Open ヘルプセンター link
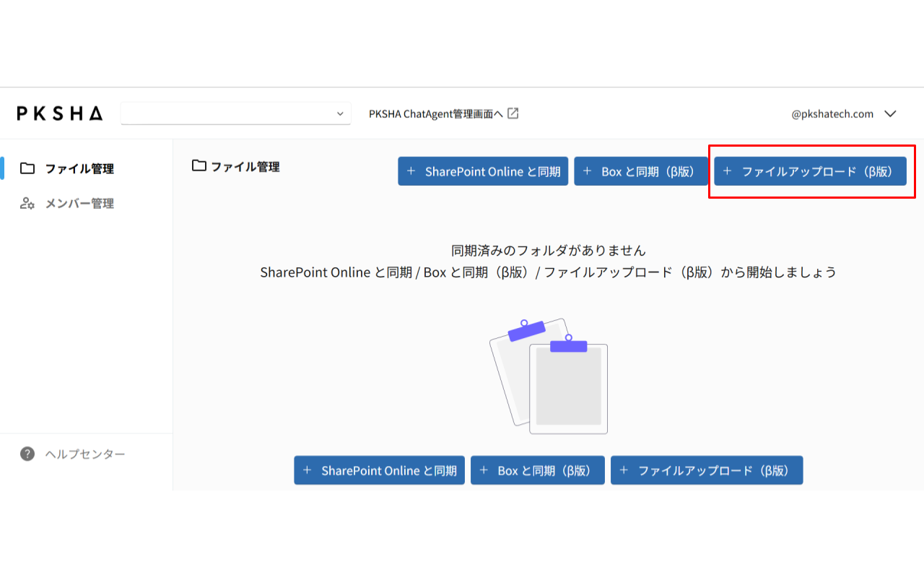This screenshot has width=924, height=578. coord(85,454)
